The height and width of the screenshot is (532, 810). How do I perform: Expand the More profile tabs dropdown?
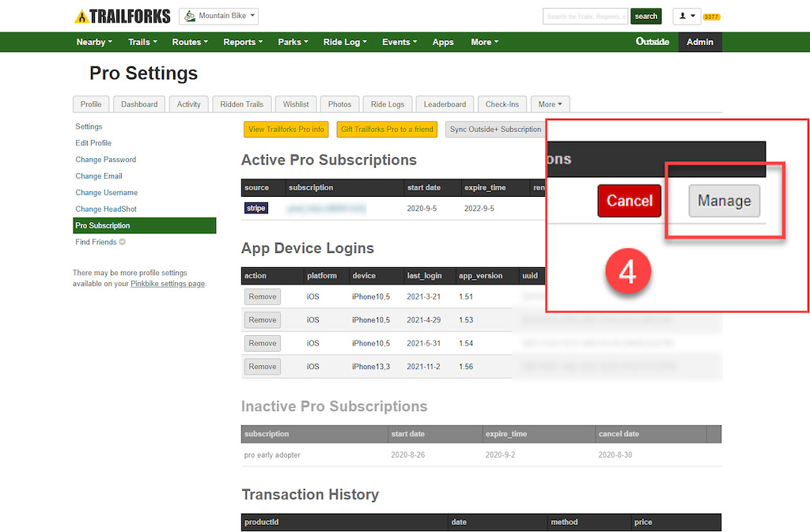[x=551, y=104]
